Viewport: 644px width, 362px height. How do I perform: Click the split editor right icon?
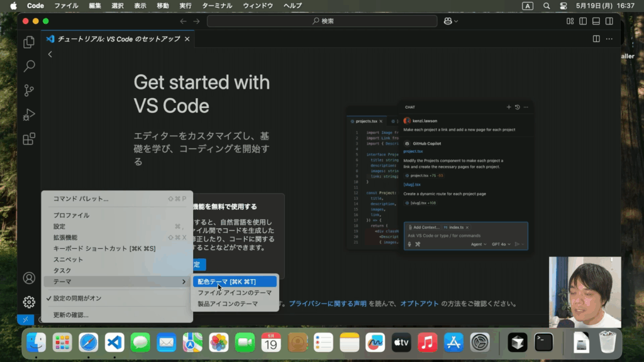(596, 39)
